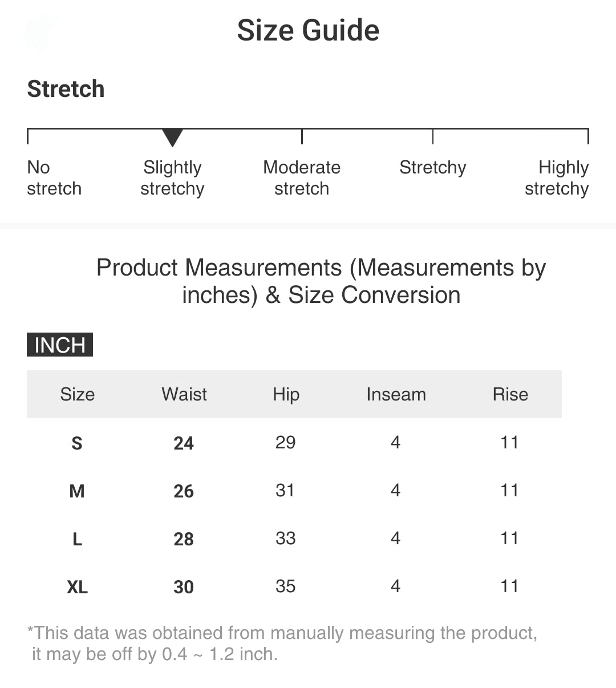Select the L size row label
The width and height of the screenshot is (616, 688).
[x=77, y=539]
